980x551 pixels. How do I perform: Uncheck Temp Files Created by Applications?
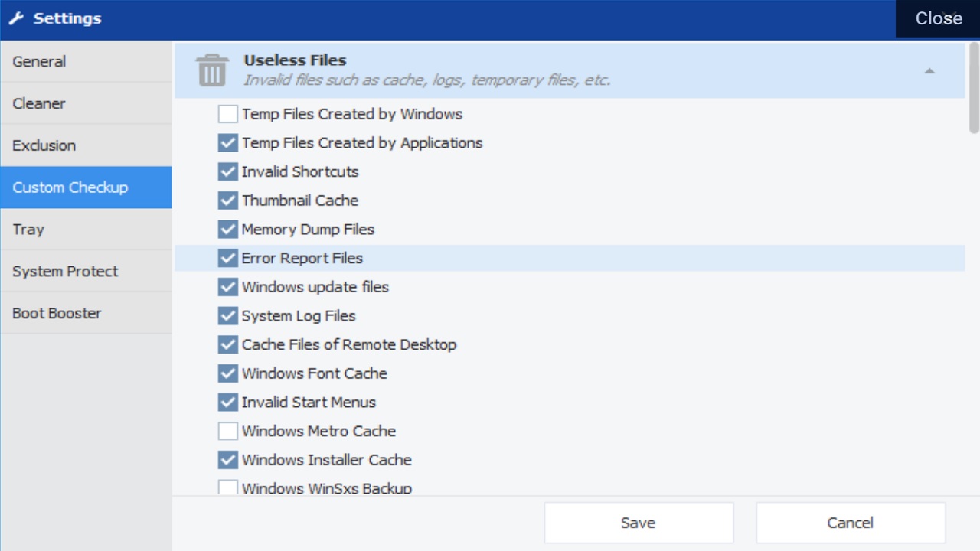[x=227, y=143]
